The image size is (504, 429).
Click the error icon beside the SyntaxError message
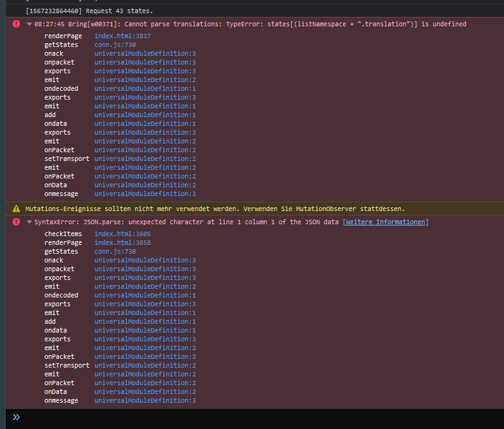tap(16, 222)
